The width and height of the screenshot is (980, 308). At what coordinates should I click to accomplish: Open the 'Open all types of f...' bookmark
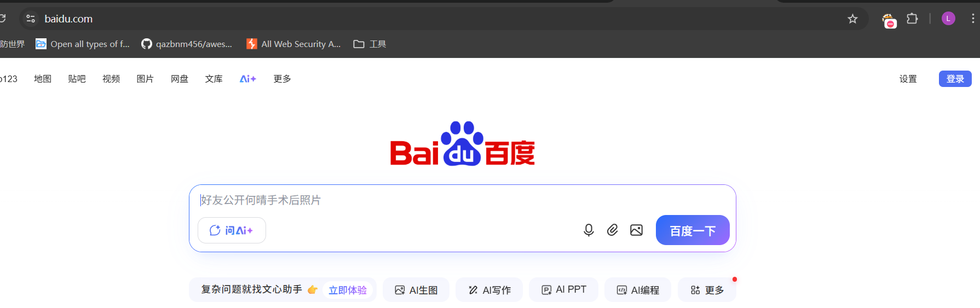83,44
